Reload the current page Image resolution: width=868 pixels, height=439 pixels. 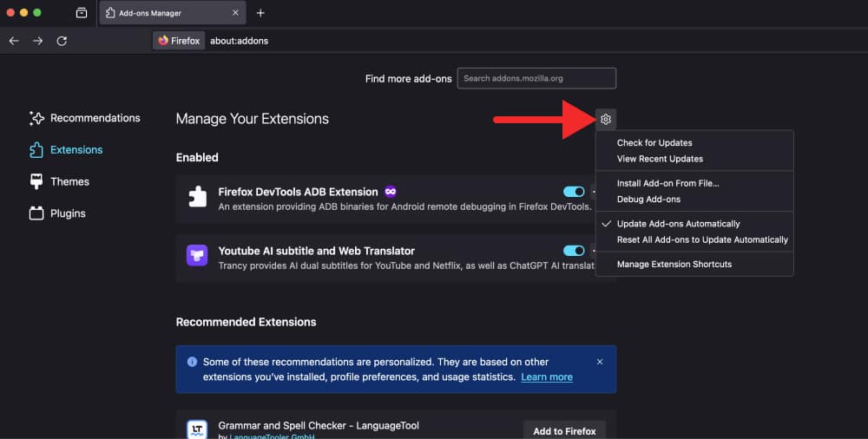(x=62, y=41)
